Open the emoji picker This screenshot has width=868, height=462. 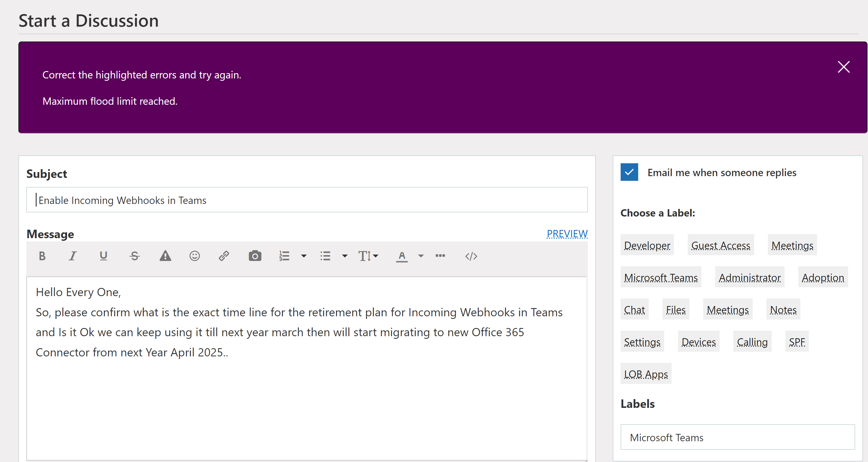pyautogui.click(x=194, y=256)
